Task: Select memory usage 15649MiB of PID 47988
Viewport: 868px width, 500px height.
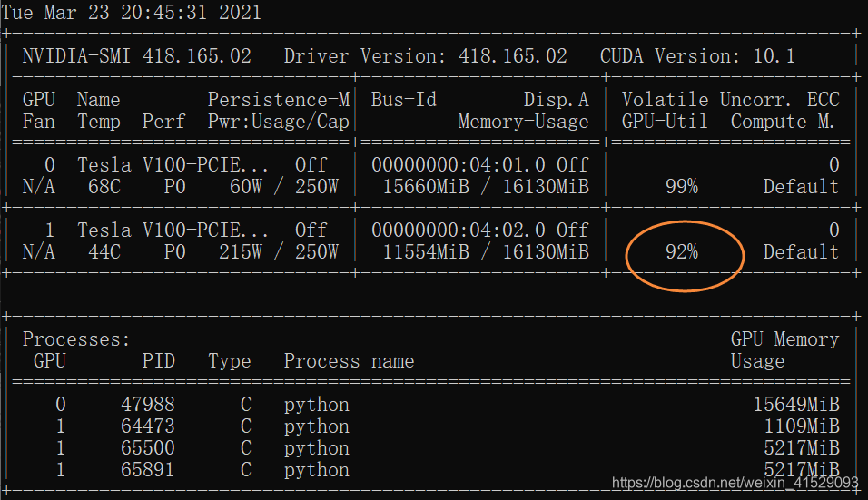Action: [796, 405]
